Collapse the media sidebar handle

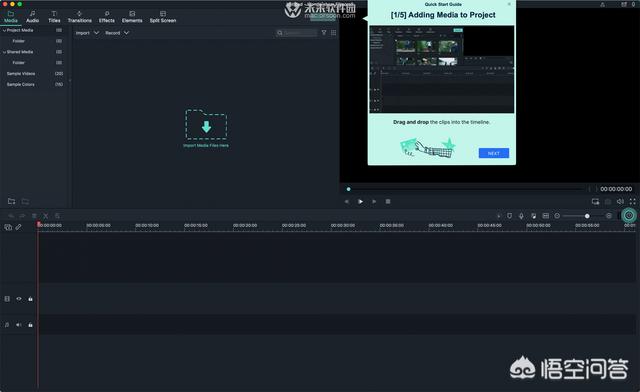click(x=70, y=80)
